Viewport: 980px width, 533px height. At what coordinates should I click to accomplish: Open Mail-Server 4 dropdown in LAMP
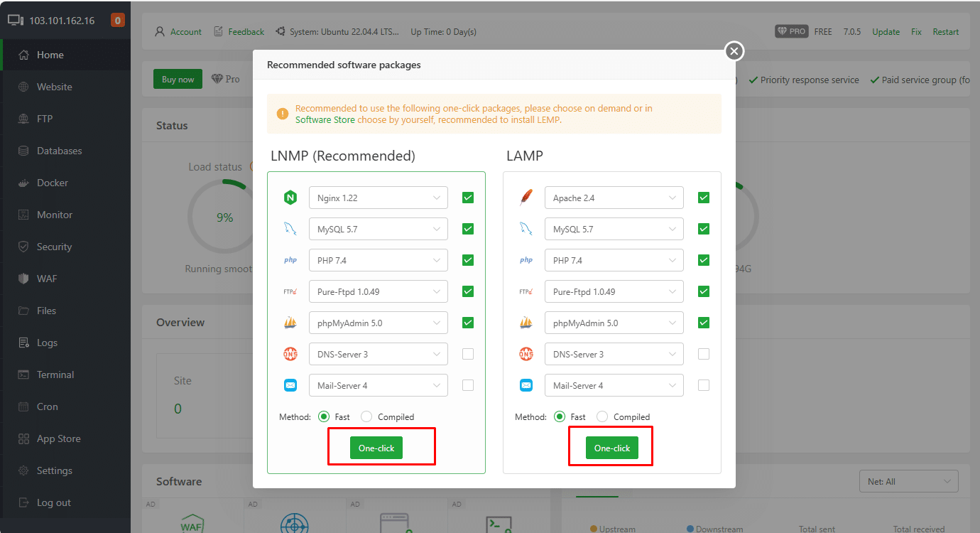[614, 385]
